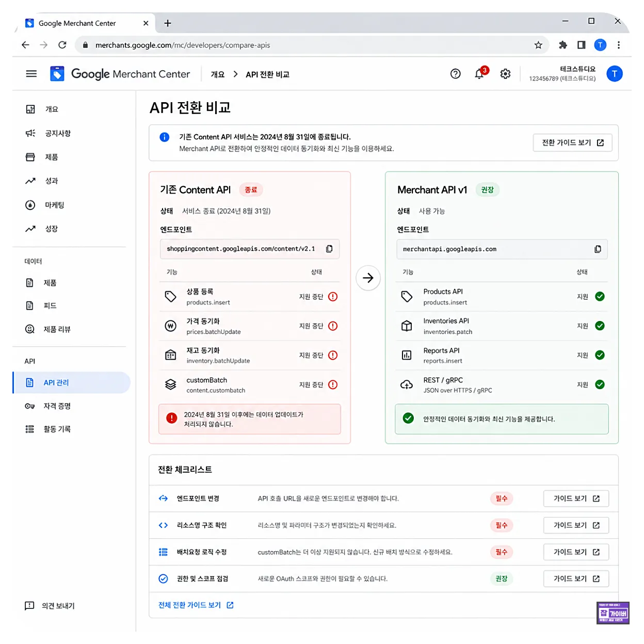Open 자격 증명 in the sidebar

[x=71, y=406]
